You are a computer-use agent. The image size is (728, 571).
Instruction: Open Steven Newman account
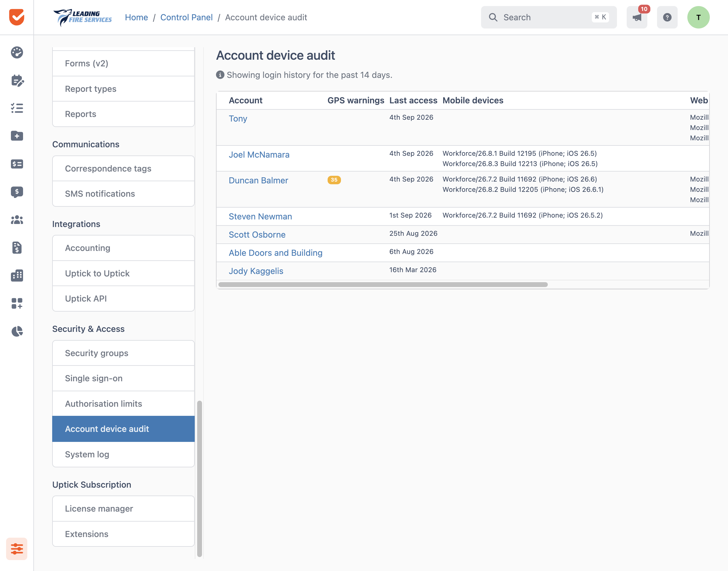(x=260, y=217)
